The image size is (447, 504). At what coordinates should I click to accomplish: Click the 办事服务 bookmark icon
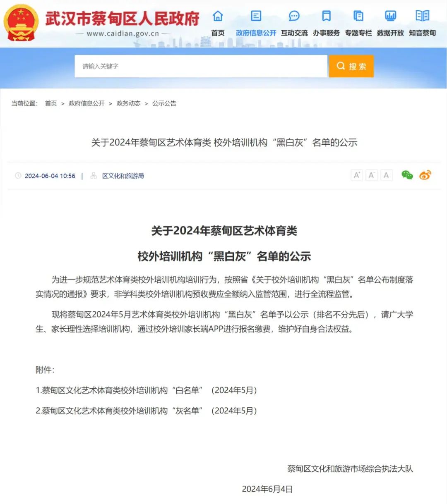(326, 16)
